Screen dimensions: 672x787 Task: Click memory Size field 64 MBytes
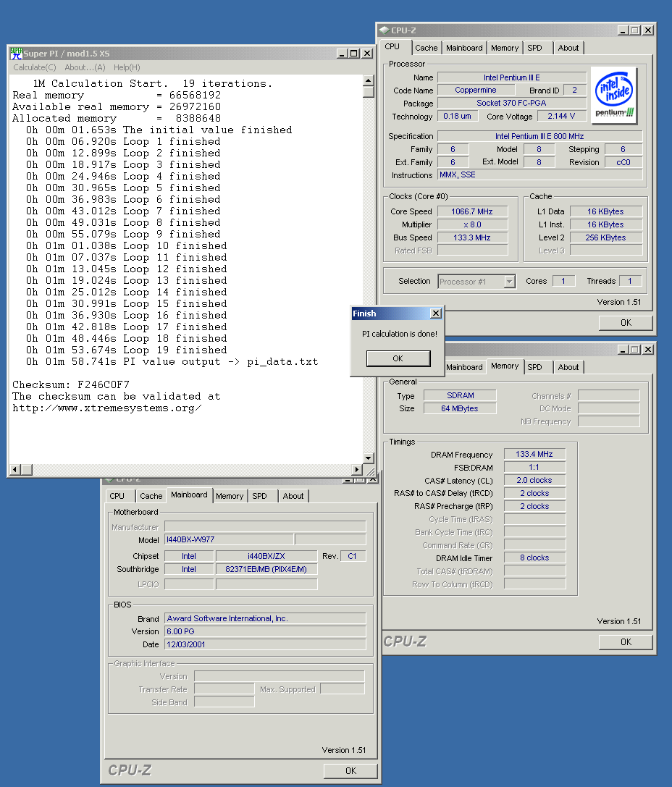(x=461, y=408)
